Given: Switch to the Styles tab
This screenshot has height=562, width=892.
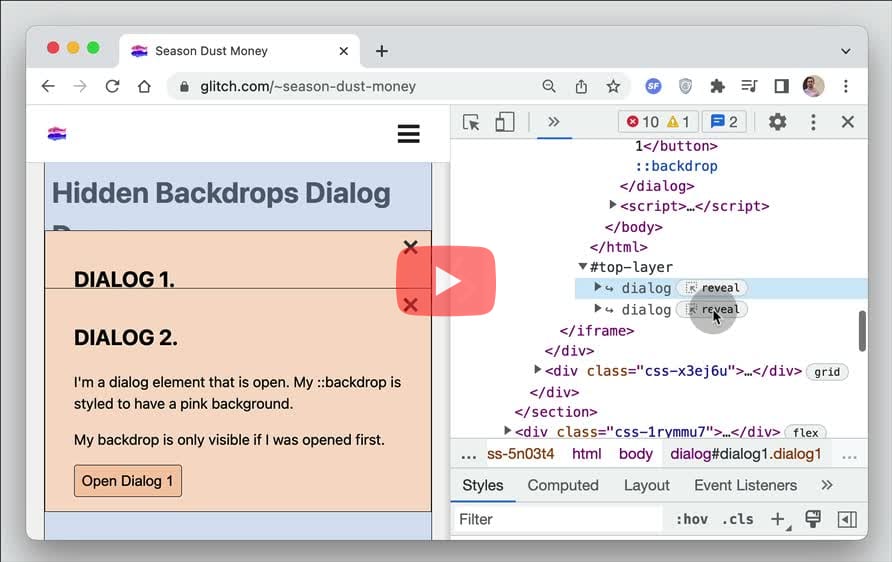Looking at the screenshot, I should 482,485.
